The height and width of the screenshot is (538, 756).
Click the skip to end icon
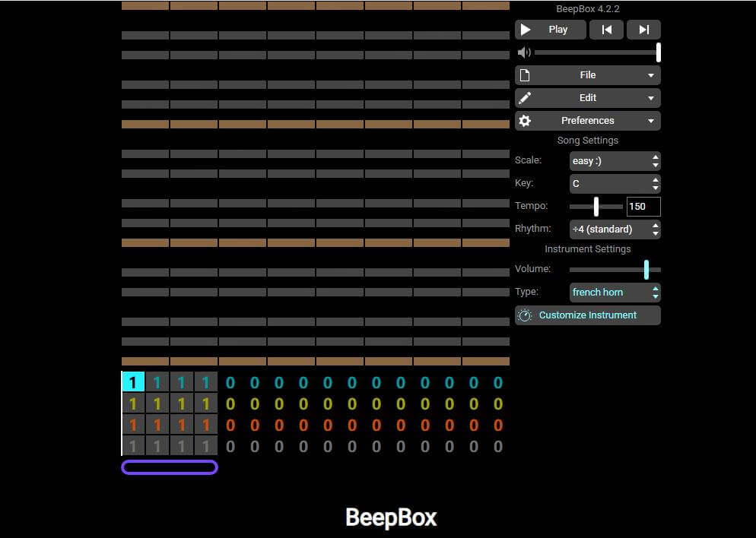643,29
